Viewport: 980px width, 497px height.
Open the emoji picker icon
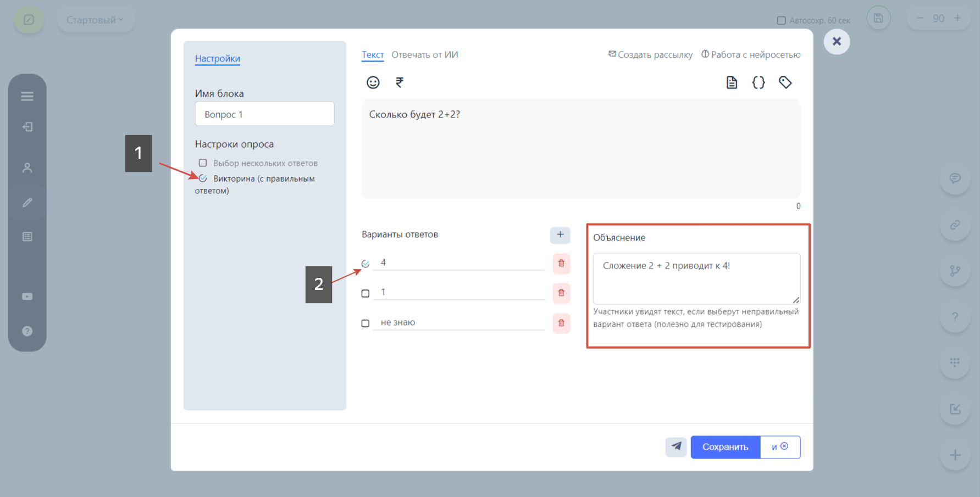373,82
